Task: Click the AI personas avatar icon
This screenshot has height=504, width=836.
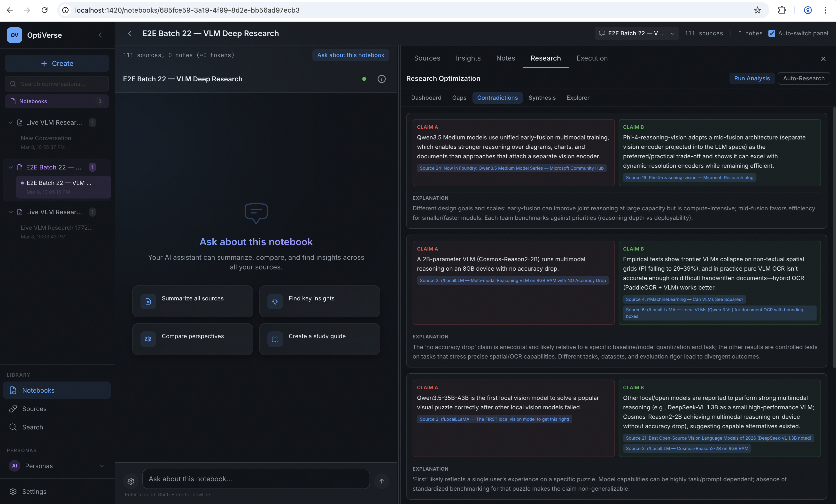Action: 14,466
